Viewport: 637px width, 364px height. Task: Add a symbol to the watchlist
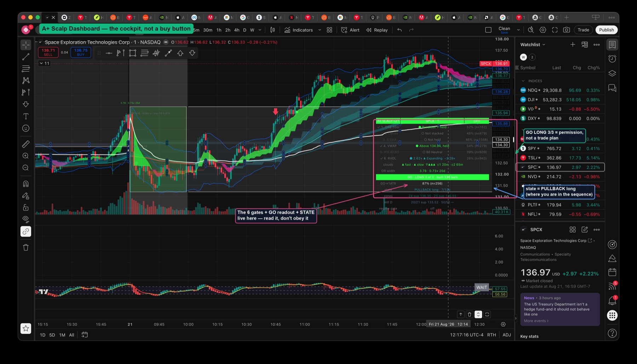573,45
